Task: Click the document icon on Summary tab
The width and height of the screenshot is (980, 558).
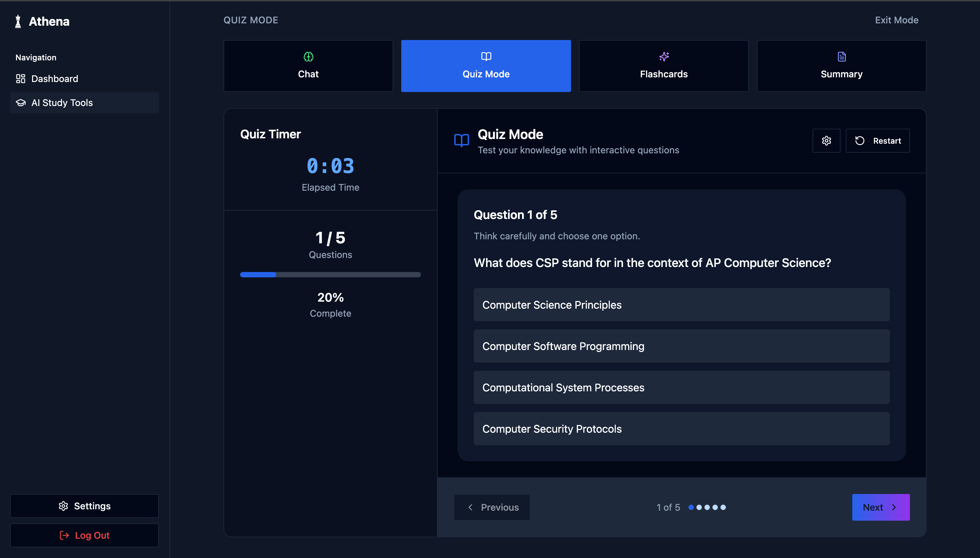Action: coord(842,57)
